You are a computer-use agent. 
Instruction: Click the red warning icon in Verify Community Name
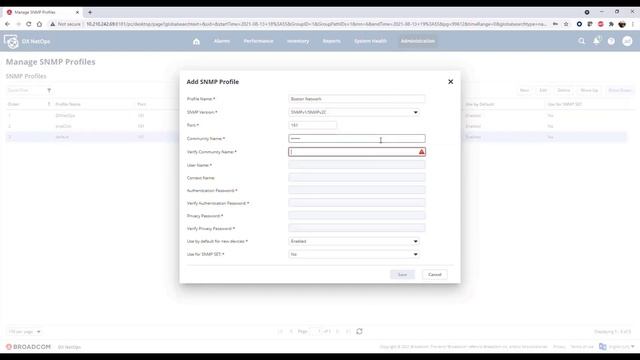click(421, 152)
